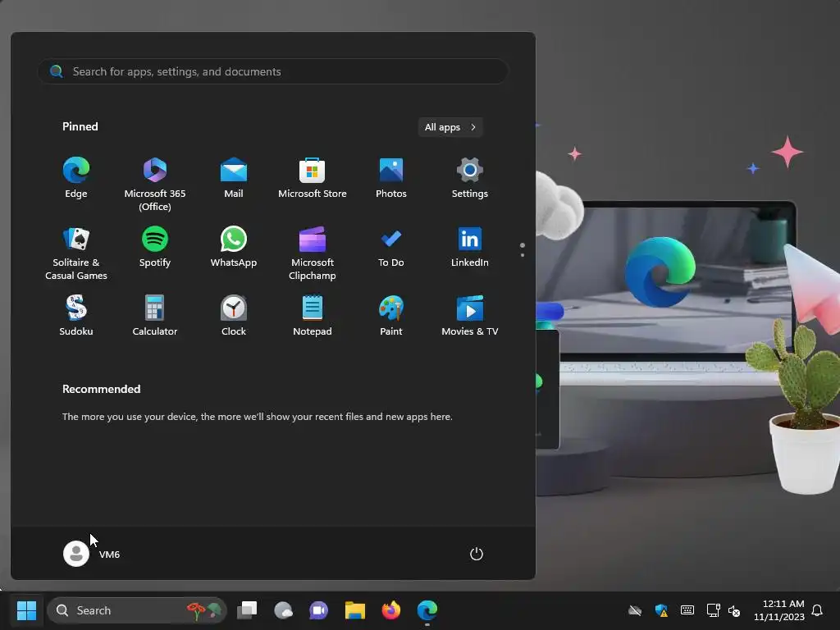The image size is (840, 630).
Task: Launch Paint
Action: coord(391,316)
